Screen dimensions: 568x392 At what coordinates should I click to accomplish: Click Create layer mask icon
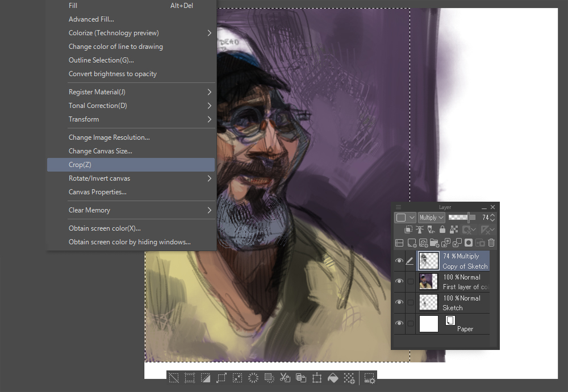click(469, 243)
